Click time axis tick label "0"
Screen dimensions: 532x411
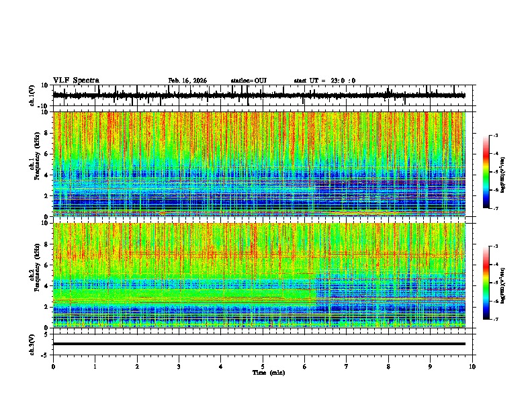click(53, 367)
